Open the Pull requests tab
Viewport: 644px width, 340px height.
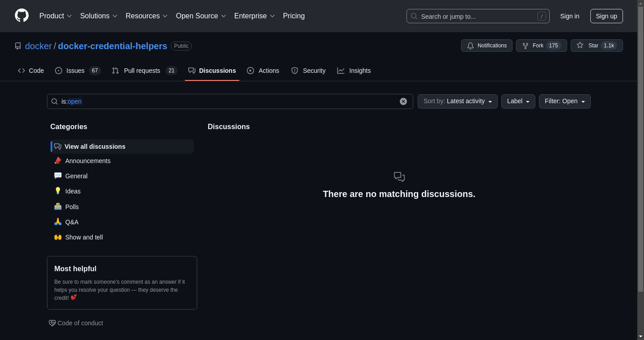tap(144, 71)
